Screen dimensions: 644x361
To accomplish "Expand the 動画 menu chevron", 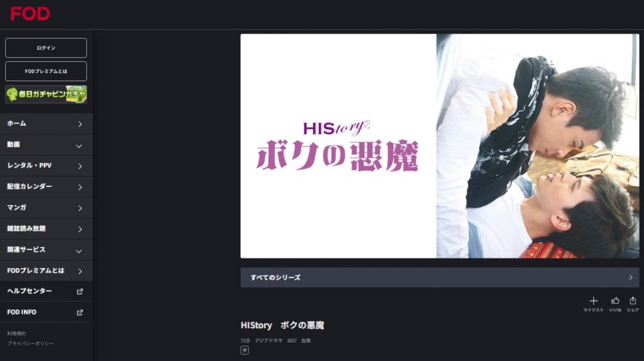I will coord(79,146).
